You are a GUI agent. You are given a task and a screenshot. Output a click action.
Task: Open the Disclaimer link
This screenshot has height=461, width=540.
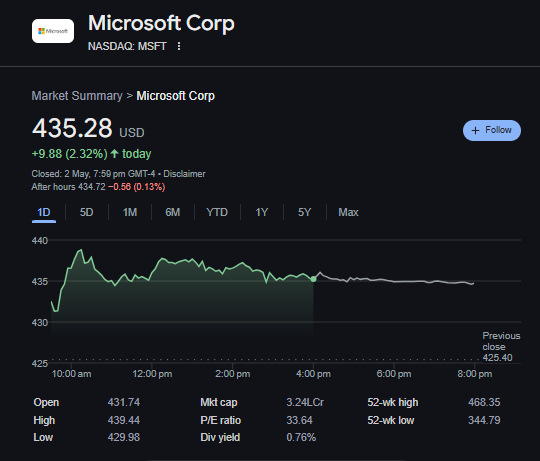[x=184, y=174]
